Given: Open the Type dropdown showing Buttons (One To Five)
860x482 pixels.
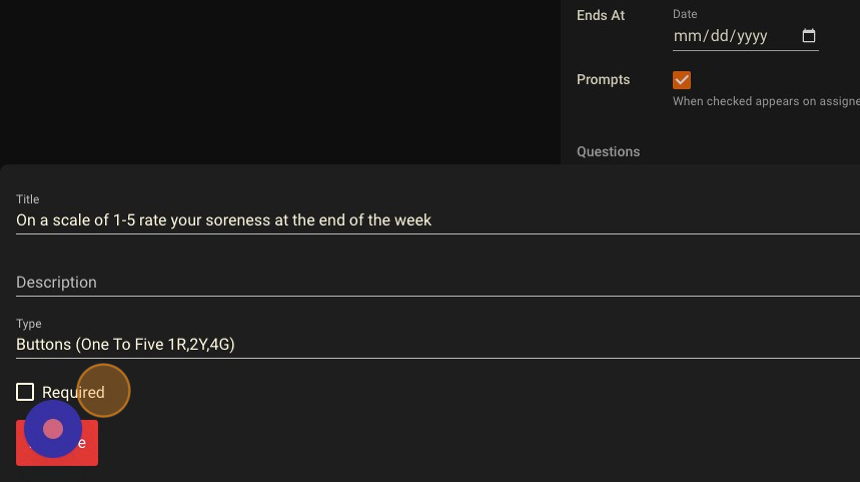Looking at the screenshot, I should pos(438,344).
